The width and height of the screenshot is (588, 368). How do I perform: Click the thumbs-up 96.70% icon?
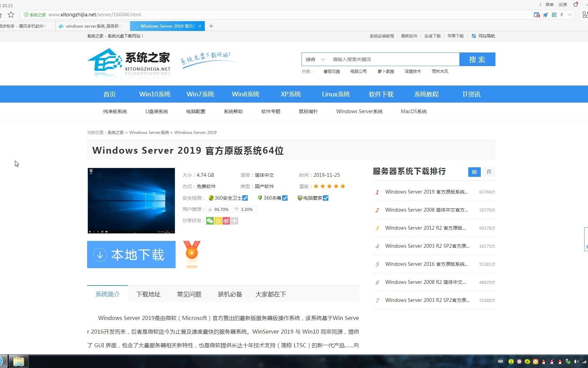[x=210, y=209]
